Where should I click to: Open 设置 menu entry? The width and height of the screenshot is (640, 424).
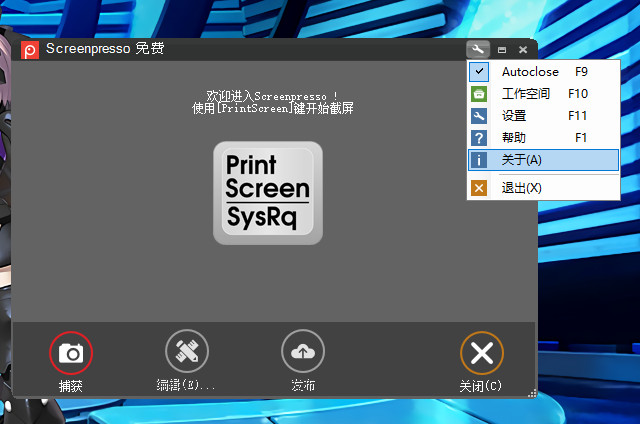(x=544, y=116)
